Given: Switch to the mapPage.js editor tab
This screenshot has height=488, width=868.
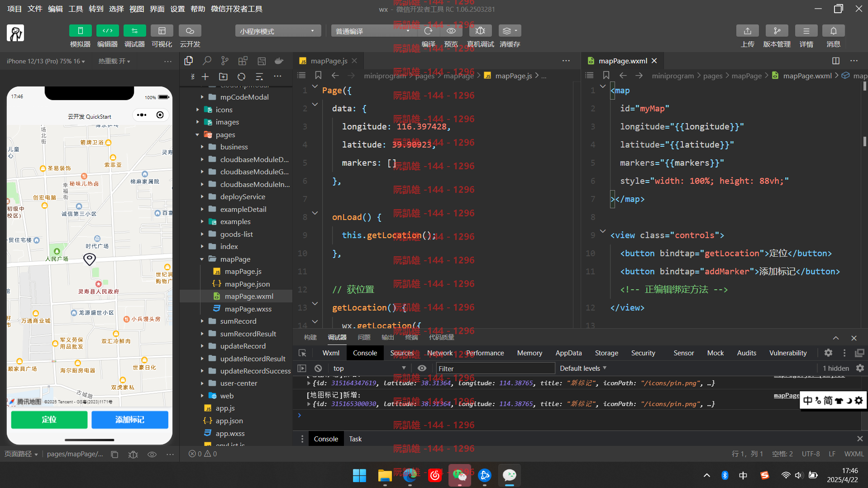Looking at the screenshot, I should [328, 61].
